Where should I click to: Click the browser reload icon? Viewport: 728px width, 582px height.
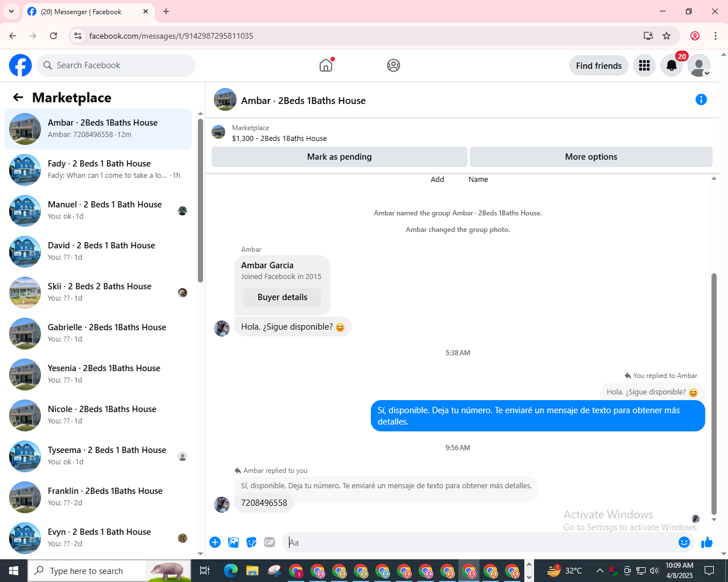coord(53,36)
